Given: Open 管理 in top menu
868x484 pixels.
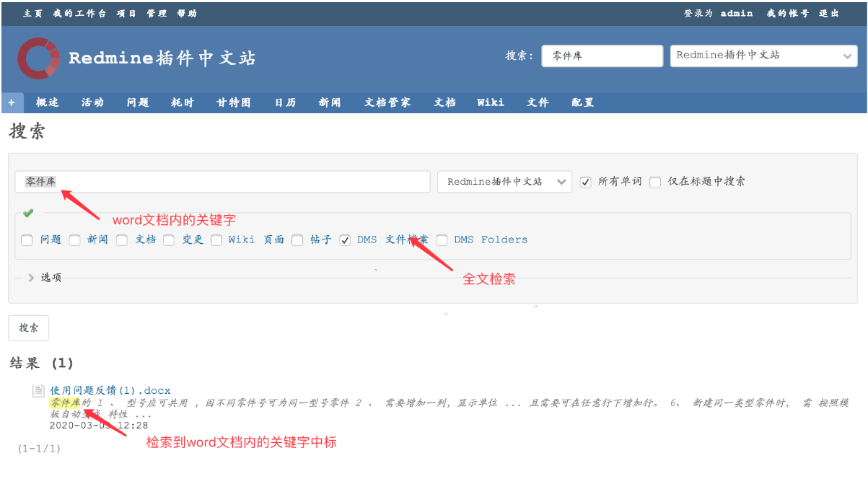Looking at the screenshot, I should pyautogui.click(x=157, y=13).
